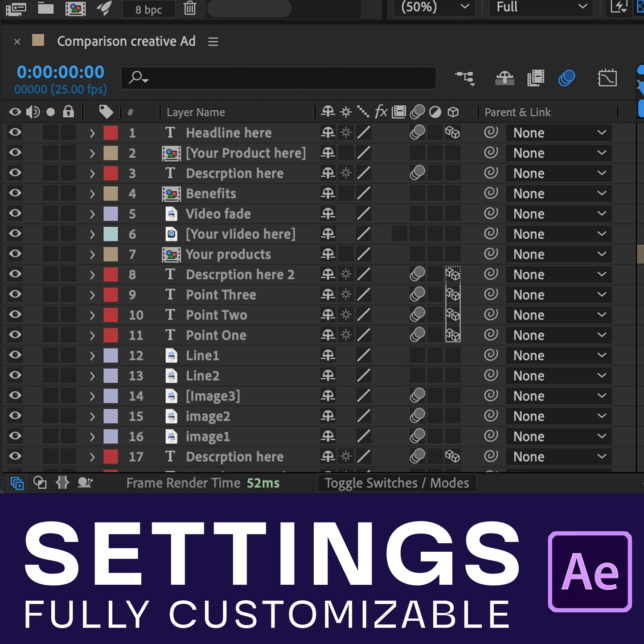The image size is (644, 644).
Task: Click the 8 bpc color depth button
Action: [148, 9]
